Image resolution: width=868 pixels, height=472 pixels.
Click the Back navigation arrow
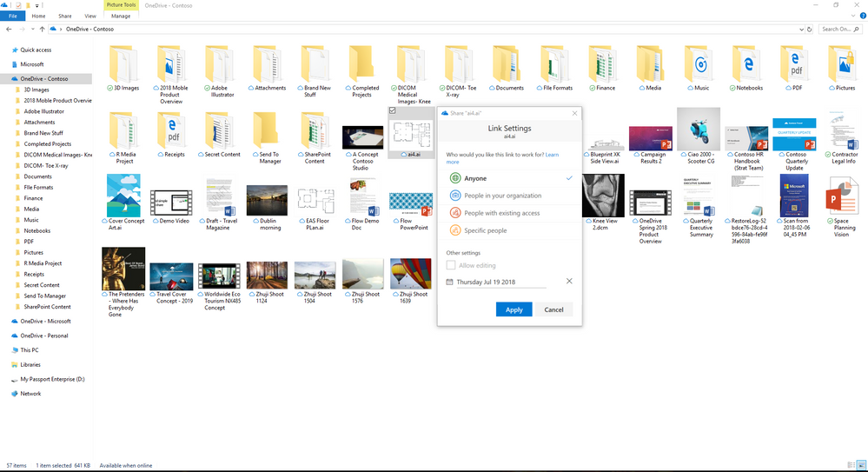[9, 29]
